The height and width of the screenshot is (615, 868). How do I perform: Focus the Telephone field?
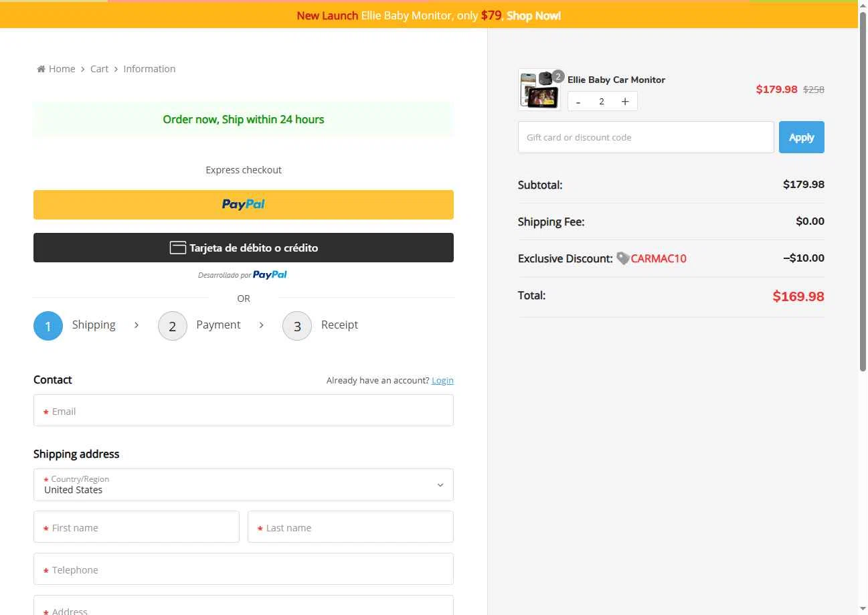(x=244, y=569)
